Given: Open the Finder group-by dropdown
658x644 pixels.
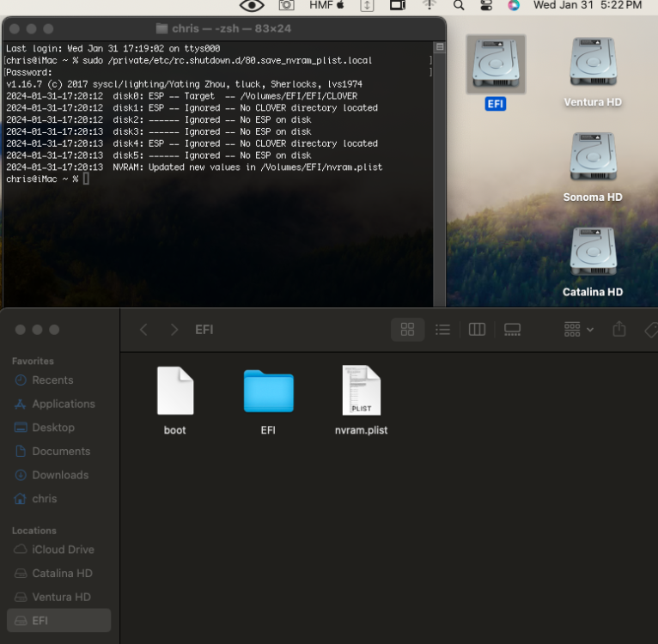Looking at the screenshot, I should (x=579, y=330).
